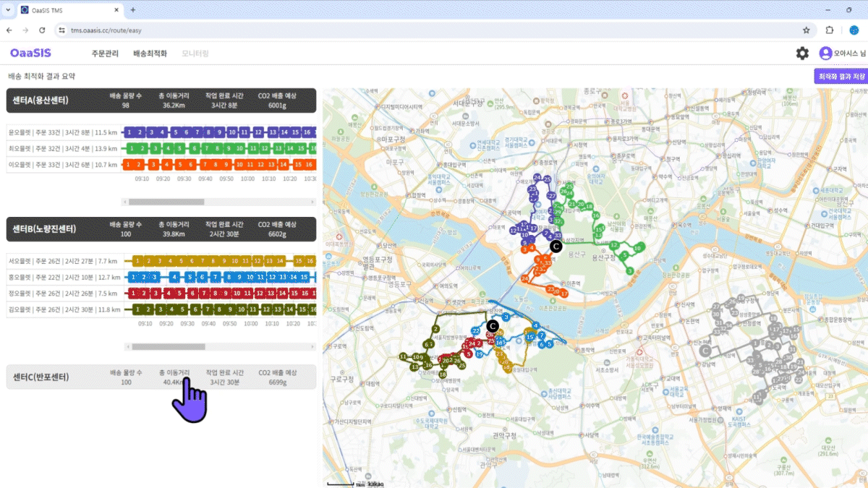The image size is (868, 488).
Task: Click the browser extensions puzzle icon
Action: (x=829, y=30)
